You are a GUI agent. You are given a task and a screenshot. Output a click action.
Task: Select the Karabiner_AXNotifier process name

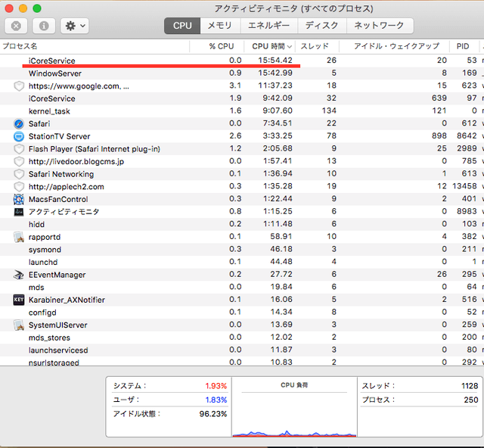[67, 300]
